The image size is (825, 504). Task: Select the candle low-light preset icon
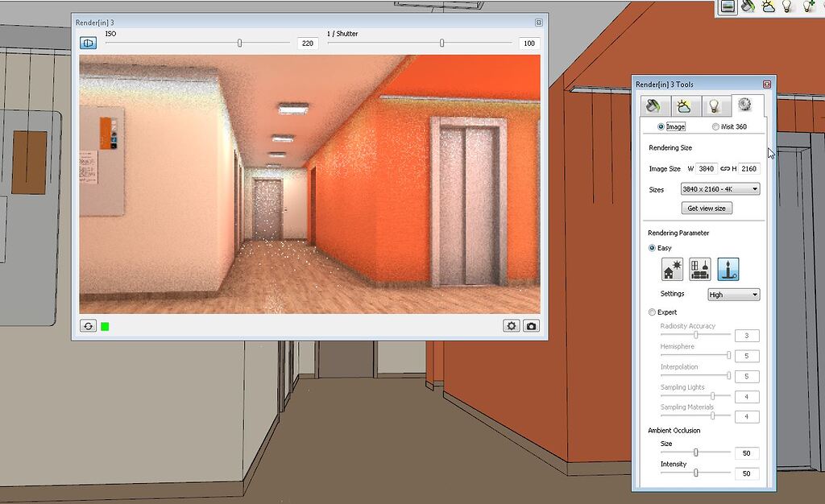pyautogui.click(x=728, y=271)
